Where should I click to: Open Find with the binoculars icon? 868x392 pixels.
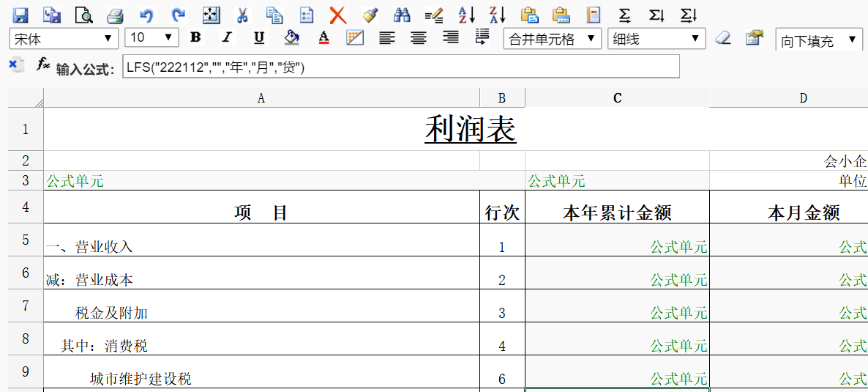pyautogui.click(x=403, y=15)
